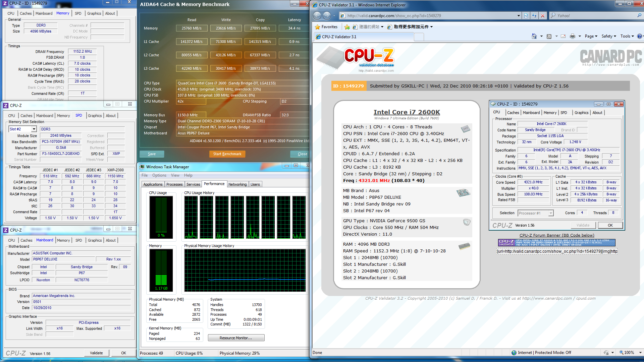Click the IE Help question mark icon
The height and width of the screenshot is (362, 644).
640,36
